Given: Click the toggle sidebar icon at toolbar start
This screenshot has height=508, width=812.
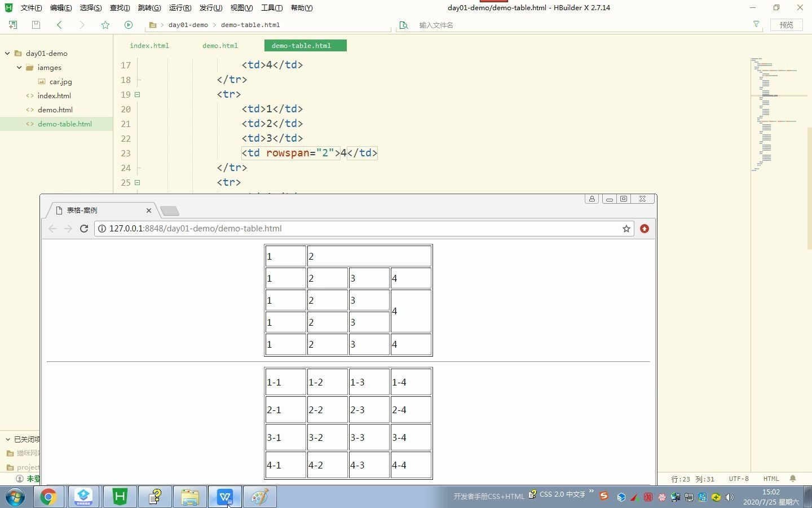Looking at the screenshot, I should 13,25.
